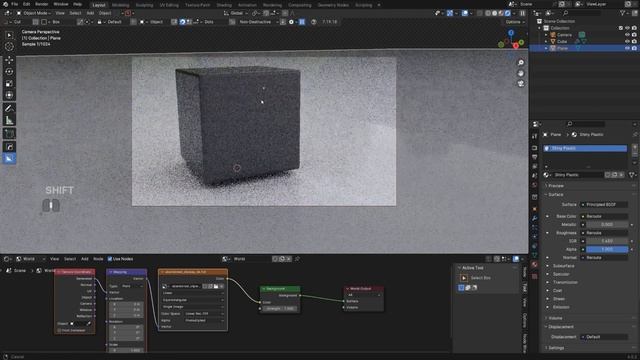Select the Annotate tool in the viewport toolbar
640x360 pixels.
9,109
